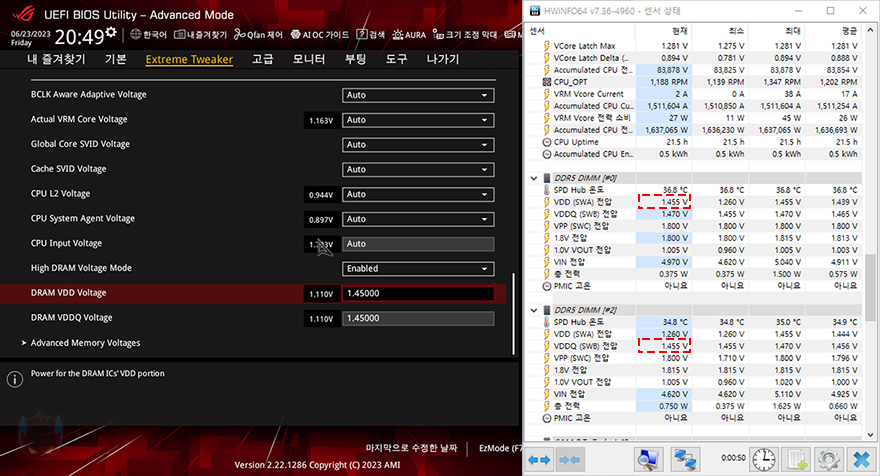Select the DRAM VDD Voltage label

68,293
